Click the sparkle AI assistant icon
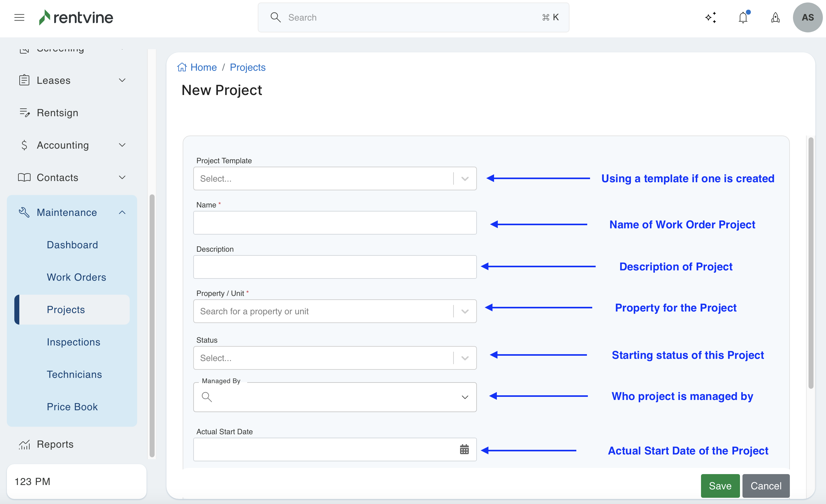This screenshot has width=826, height=504. point(710,17)
